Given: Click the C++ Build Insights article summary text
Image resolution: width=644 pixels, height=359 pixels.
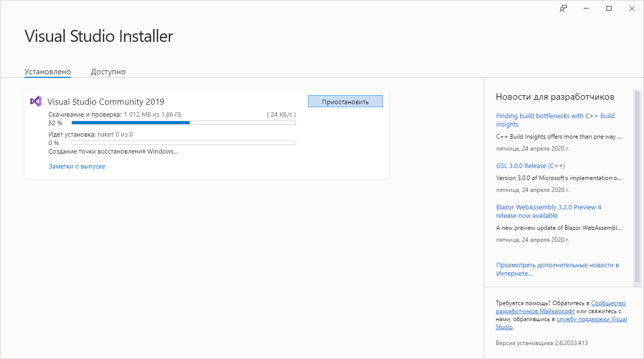Looking at the screenshot, I should 559,136.
